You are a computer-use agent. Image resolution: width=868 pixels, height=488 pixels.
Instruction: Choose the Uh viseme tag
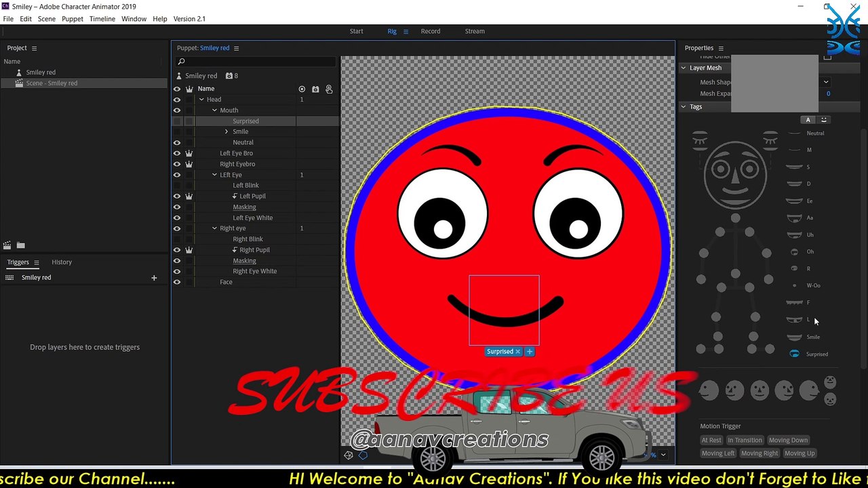point(800,235)
